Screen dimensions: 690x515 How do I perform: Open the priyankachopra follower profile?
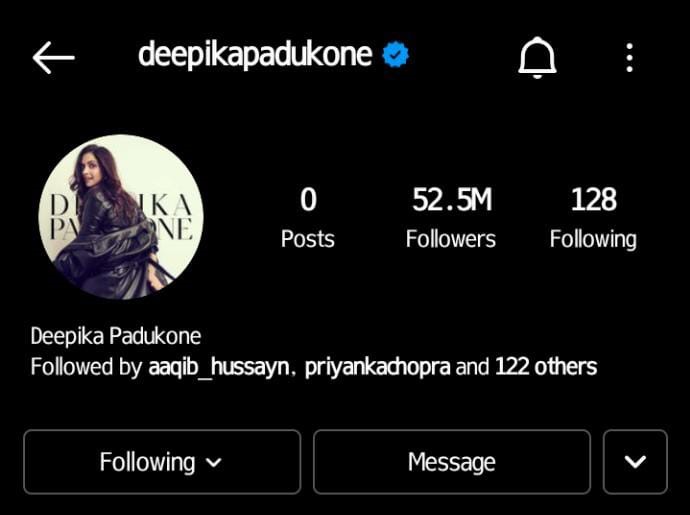378,367
